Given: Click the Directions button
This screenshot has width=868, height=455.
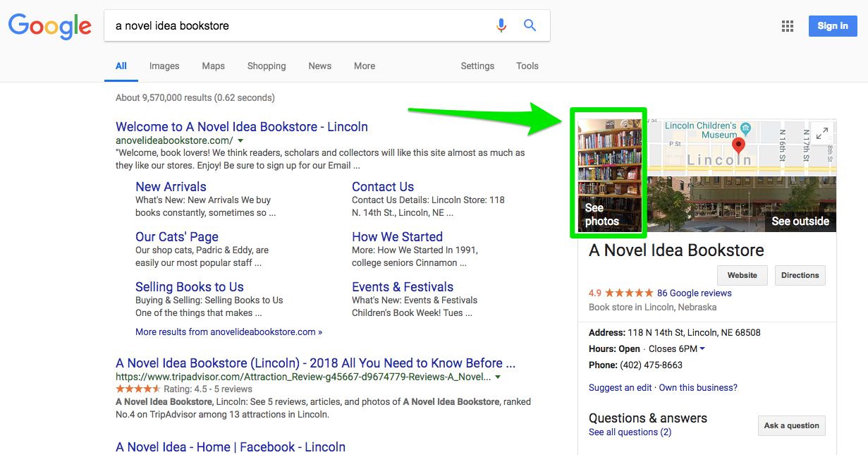Looking at the screenshot, I should [x=800, y=275].
